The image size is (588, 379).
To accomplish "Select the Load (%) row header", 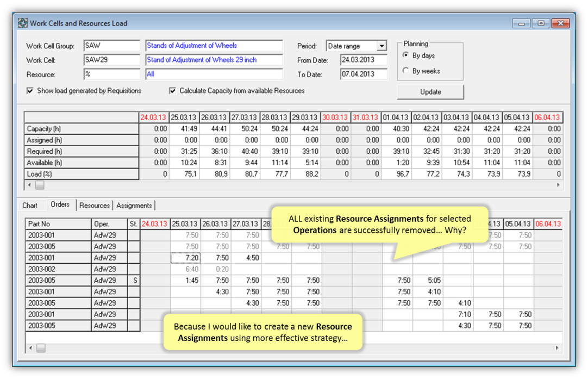I will click(x=82, y=174).
